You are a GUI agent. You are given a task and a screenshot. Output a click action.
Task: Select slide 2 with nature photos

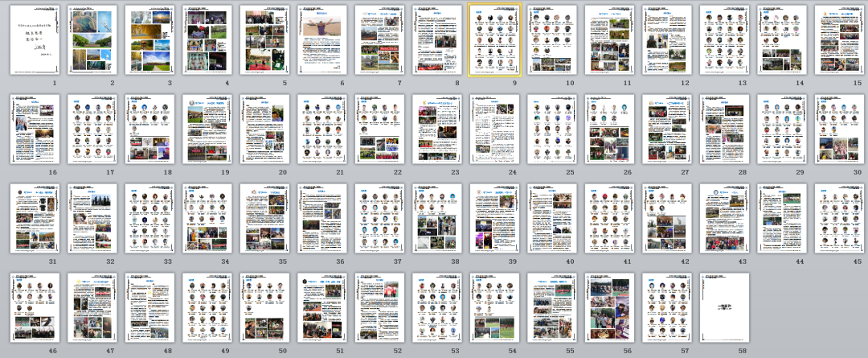point(92,40)
